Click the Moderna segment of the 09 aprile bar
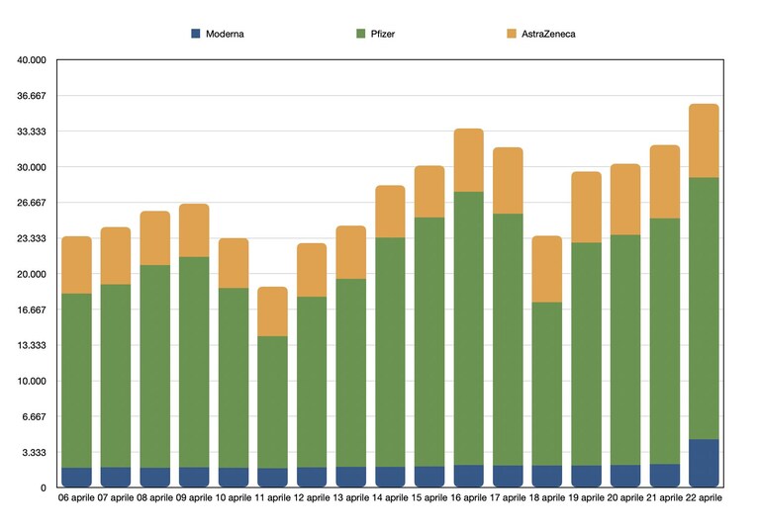759x532 pixels. (194, 477)
